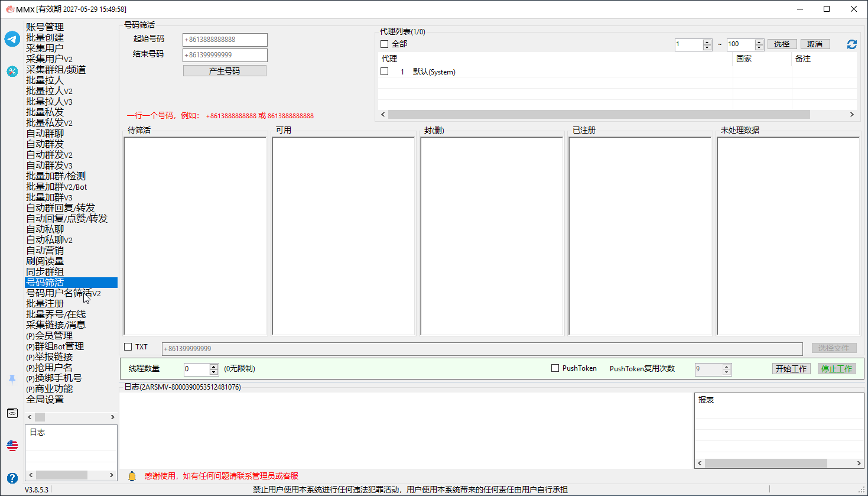Screen dimensions: 868x496
Task: Increase PushToken复用次数 value
Action: pyautogui.click(x=727, y=367)
